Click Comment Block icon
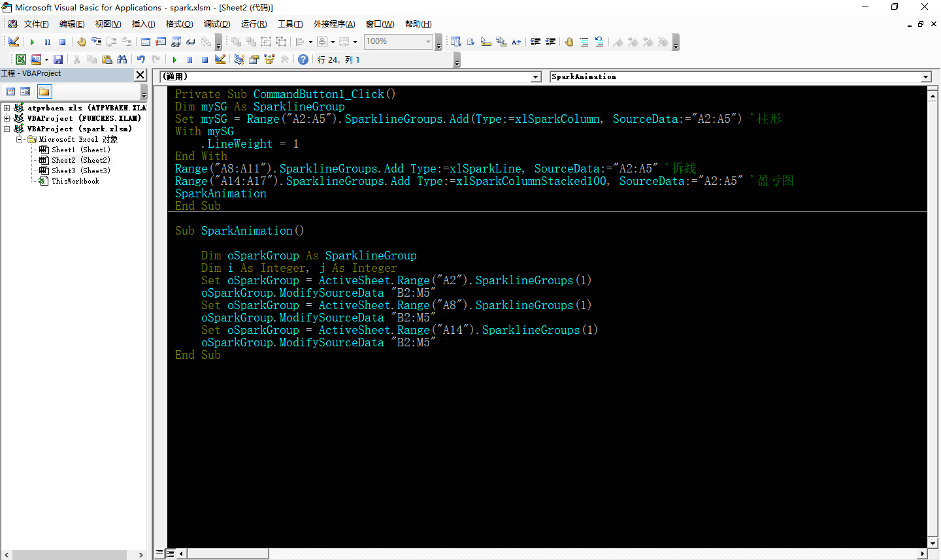 [584, 41]
